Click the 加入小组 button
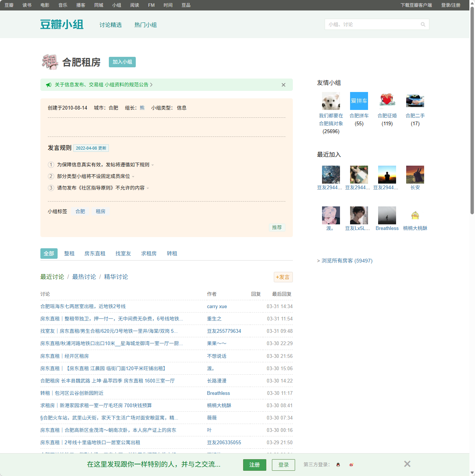 tap(122, 62)
